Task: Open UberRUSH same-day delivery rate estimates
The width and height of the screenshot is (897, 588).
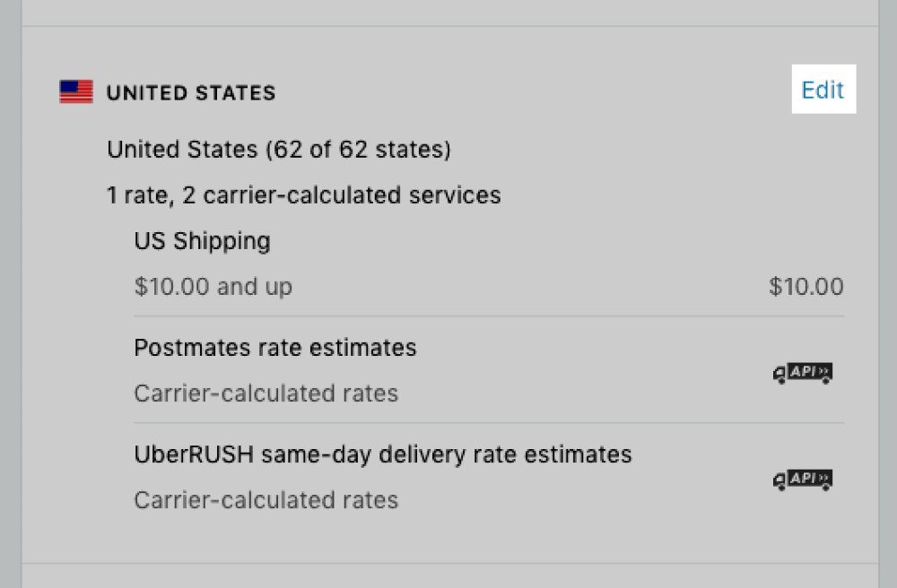Action: (383, 454)
